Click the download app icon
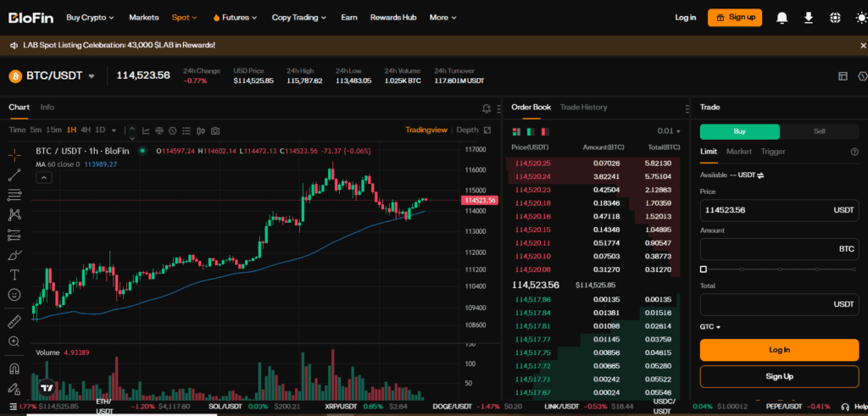The height and width of the screenshot is (416, 868). [x=808, y=18]
